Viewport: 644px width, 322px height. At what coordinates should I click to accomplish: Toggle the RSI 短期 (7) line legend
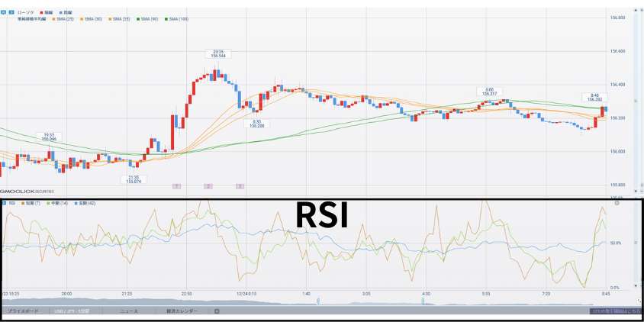click(31, 204)
